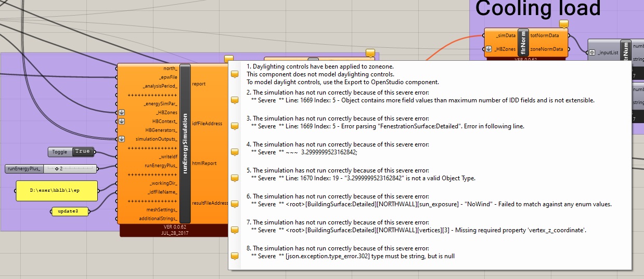The height and width of the screenshot is (279, 644).
Task: Click the 'vertex_z_coordinate' missing property error line
Action: point(418,230)
